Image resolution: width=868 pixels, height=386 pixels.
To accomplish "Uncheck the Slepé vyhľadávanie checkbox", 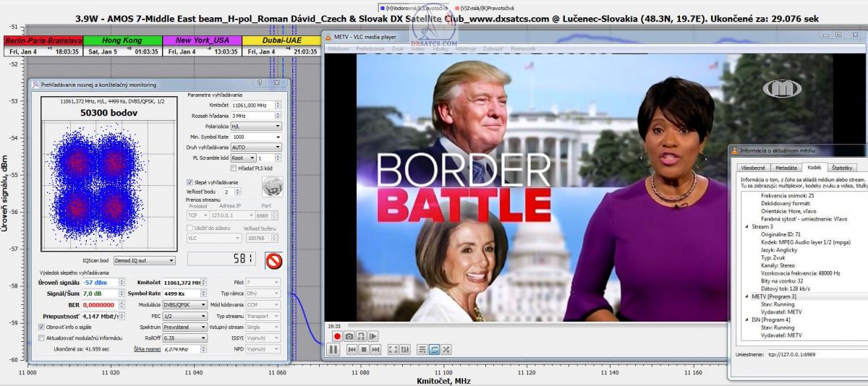I will (x=190, y=182).
